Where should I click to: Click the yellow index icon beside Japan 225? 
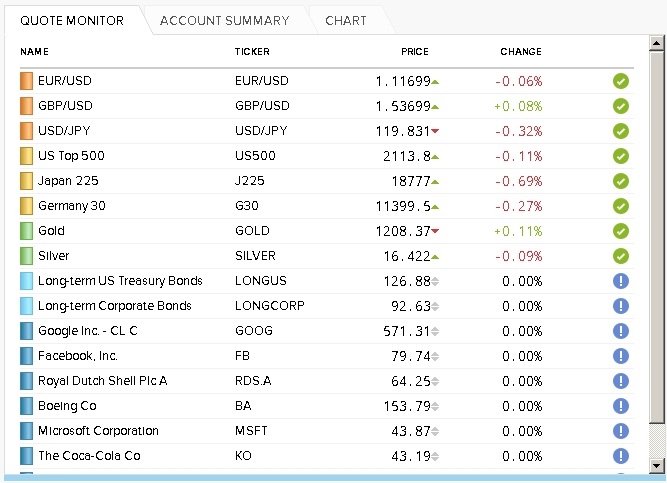[26, 181]
